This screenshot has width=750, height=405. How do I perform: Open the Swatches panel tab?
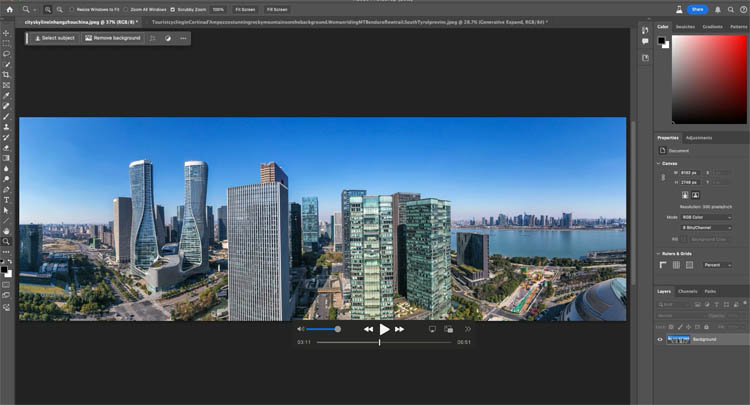(x=685, y=27)
